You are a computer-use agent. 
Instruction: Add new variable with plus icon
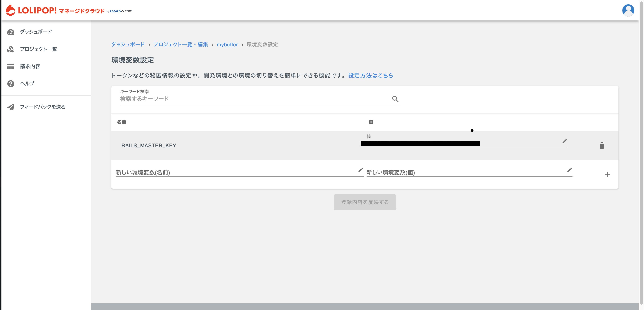pos(608,174)
